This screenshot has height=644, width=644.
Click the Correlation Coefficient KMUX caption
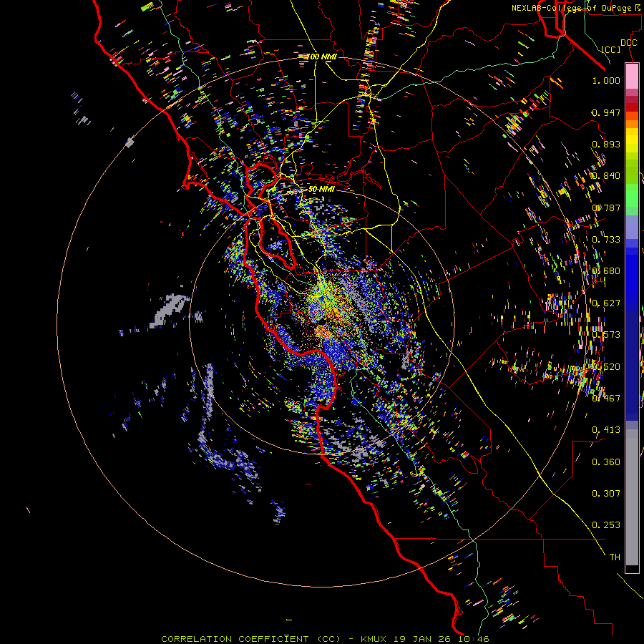click(326, 639)
